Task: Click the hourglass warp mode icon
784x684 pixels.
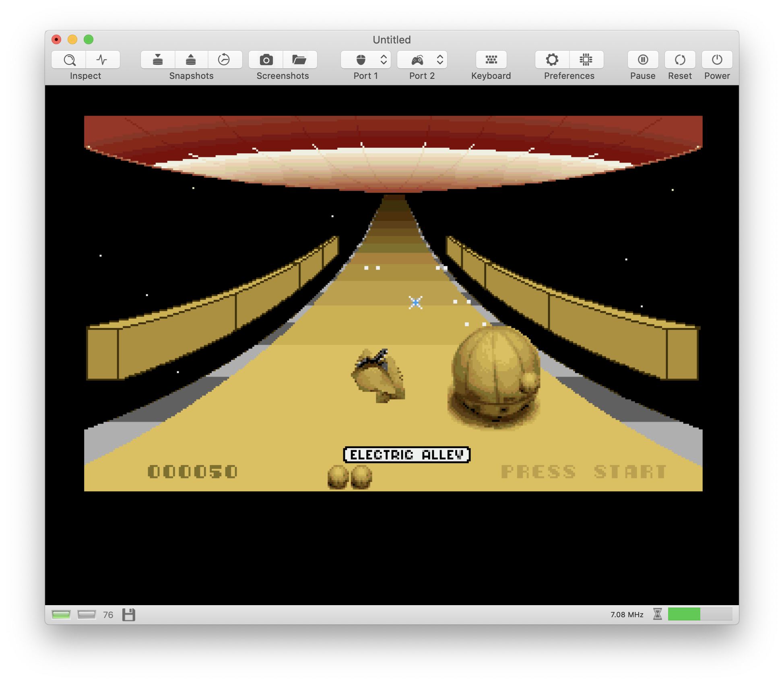Action: click(658, 614)
